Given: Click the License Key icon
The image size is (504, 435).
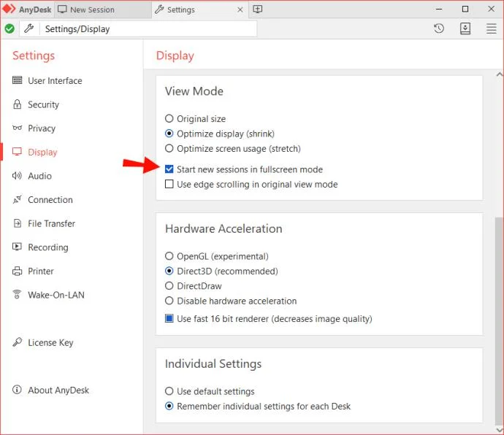Looking at the screenshot, I should (17, 342).
